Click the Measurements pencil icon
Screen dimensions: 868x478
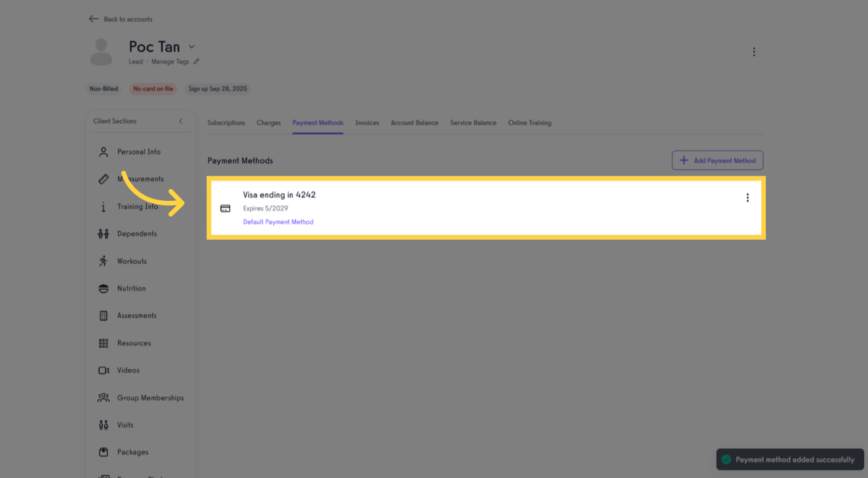coord(103,179)
